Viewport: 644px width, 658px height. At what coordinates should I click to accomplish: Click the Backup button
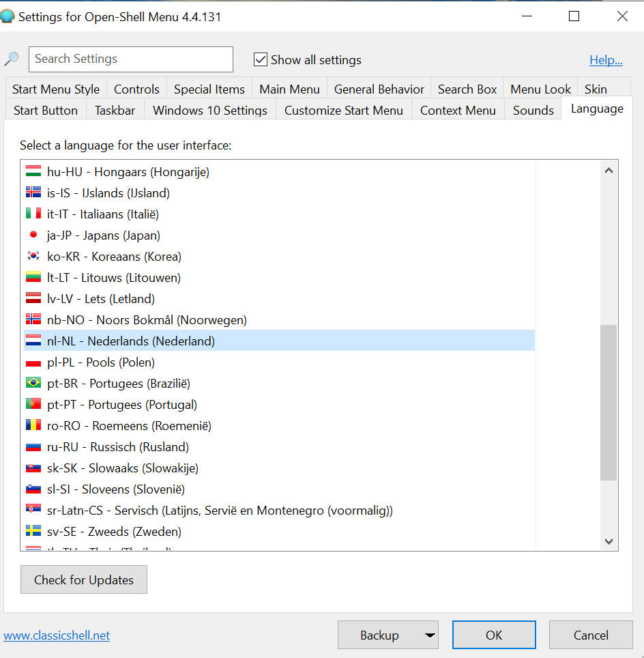point(380,635)
